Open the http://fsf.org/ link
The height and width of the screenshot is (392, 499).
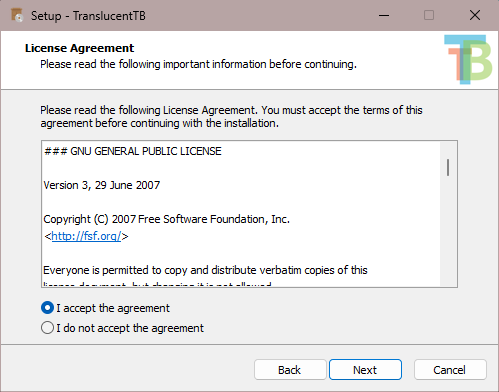click(x=86, y=236)
